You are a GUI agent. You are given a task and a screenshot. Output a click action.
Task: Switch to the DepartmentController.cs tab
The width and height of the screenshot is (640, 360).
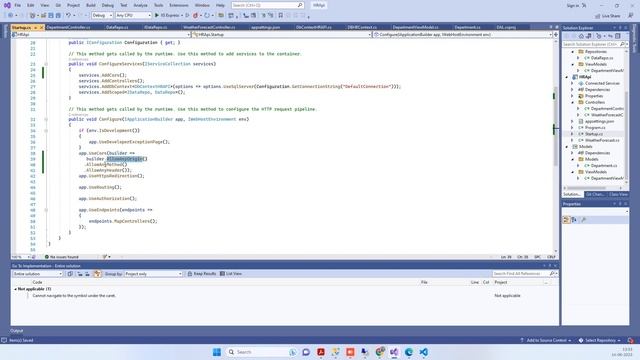tap(68, 27)
